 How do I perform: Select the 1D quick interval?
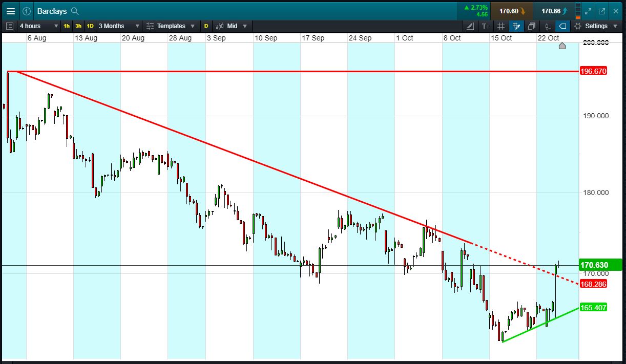pos(90,26)
